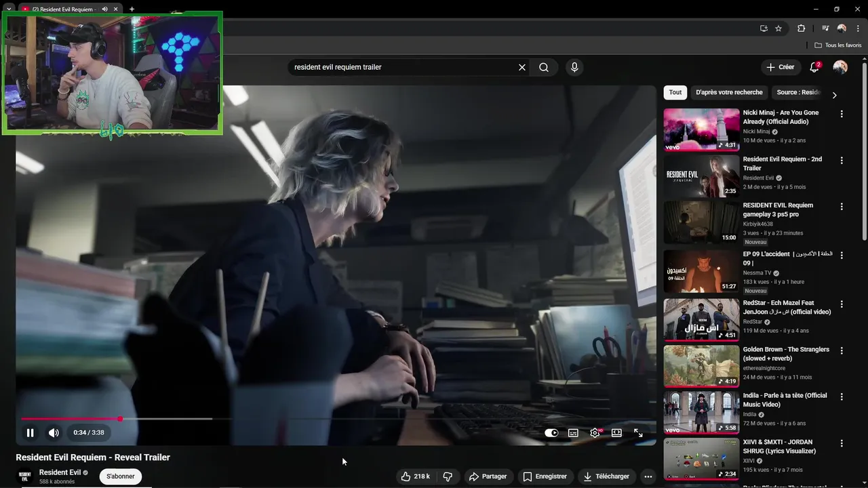This screenshot has height=488, width=868.
Task: Select the D'après votre recherche chip
Action: [729, 92]
